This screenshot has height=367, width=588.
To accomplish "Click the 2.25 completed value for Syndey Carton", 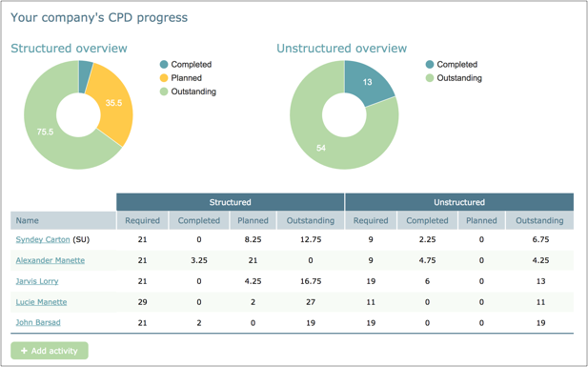I will 428,239.
